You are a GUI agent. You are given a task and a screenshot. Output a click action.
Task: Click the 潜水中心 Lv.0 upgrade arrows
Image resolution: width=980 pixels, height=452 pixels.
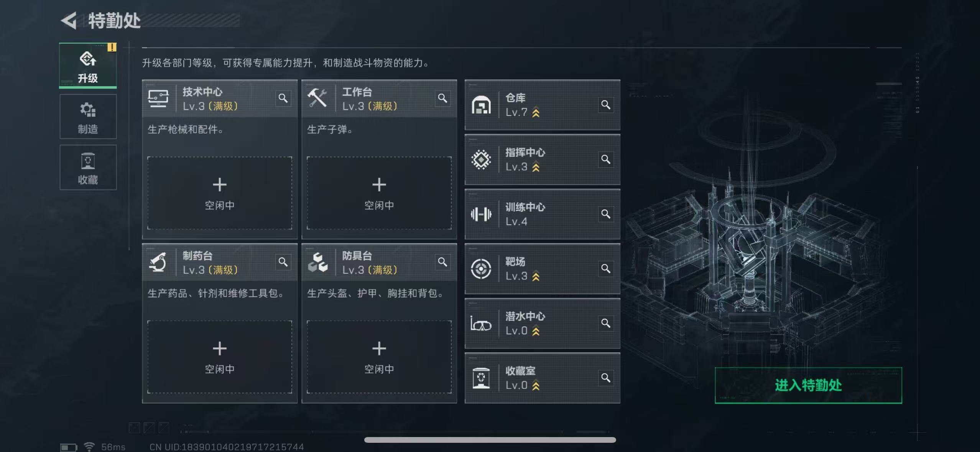coord(536,331)
